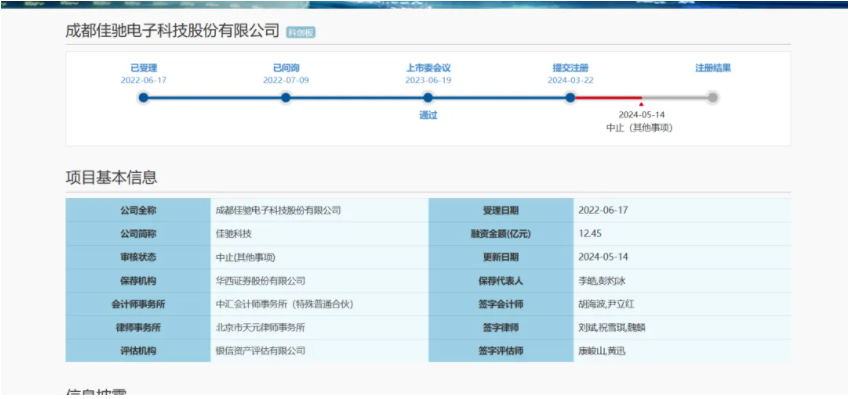Select the date 2023-06-19 under 上市委会议

click(428, 80)
